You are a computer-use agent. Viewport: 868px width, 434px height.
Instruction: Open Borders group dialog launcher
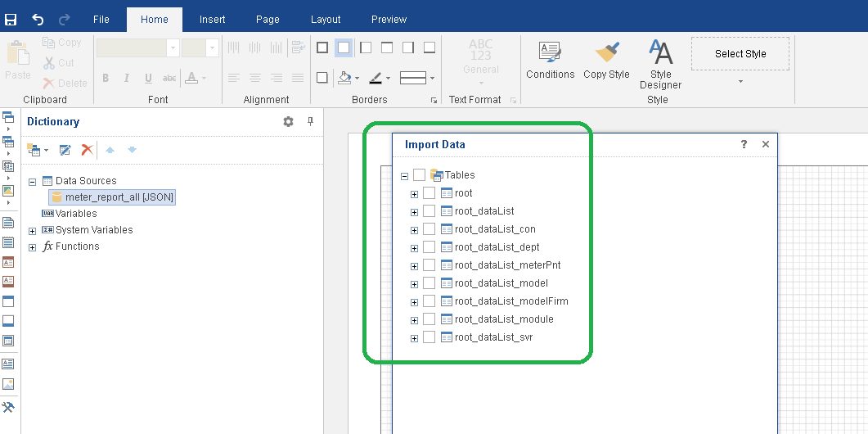click(434, 101)
